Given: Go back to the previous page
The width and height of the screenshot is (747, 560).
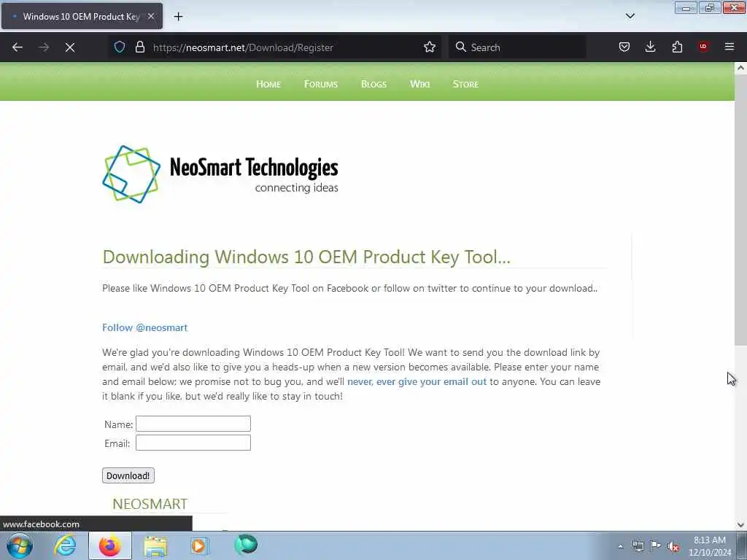Looking at the screenshot, I should tap(18, 47).
